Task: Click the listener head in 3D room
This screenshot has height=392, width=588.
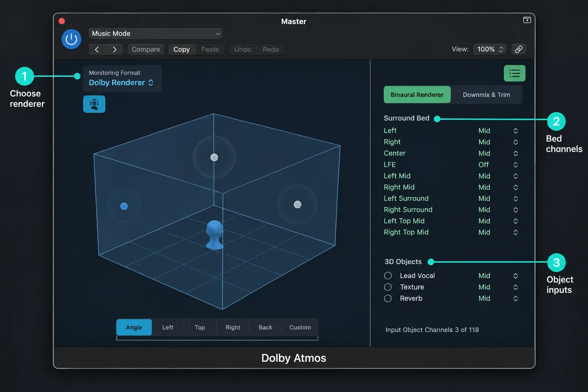Action: [x=214, y=235]
